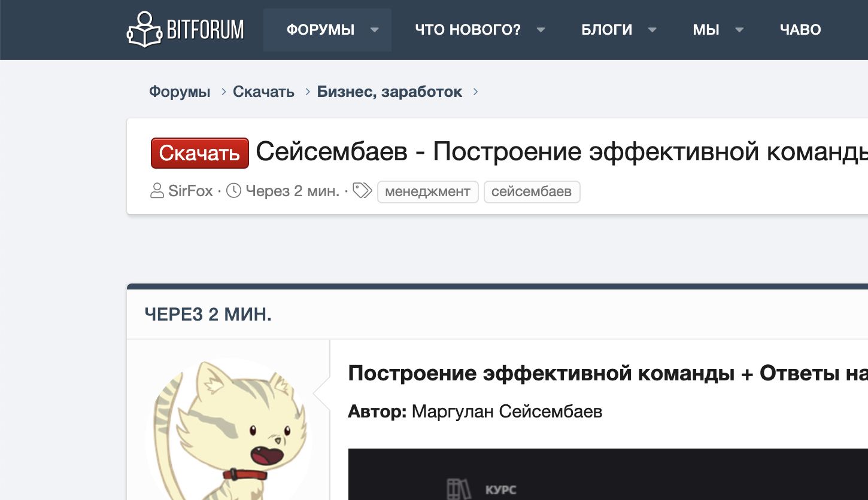Click the Автор: Маргулан Сейсембаев line
Viewport: 868px width, 500px height.
(475, 411)
